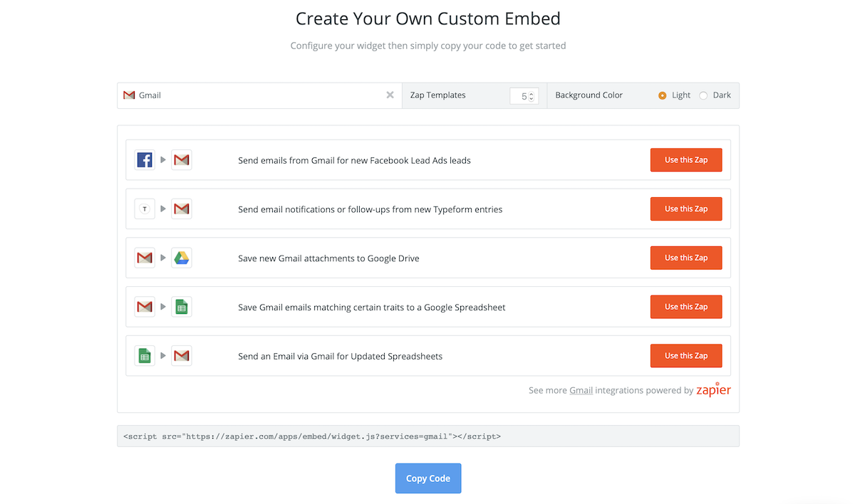Click the embed script code box

pyautogui.click(x=428, y=436)
